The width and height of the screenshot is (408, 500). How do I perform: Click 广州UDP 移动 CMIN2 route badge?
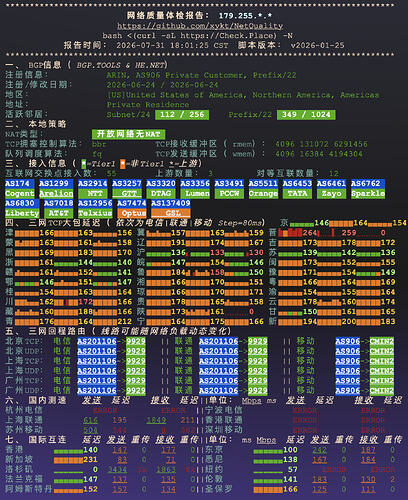(x=382, y=390)
